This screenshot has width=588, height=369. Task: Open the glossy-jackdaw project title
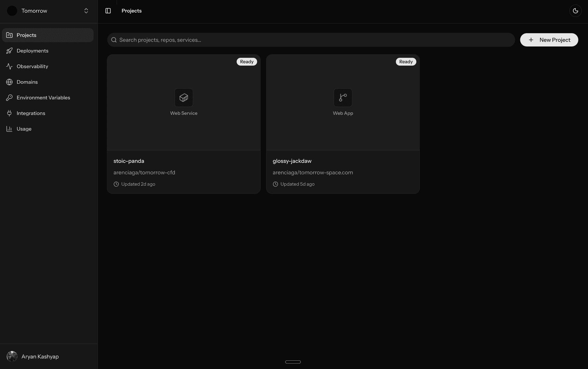tap(292, 161)
